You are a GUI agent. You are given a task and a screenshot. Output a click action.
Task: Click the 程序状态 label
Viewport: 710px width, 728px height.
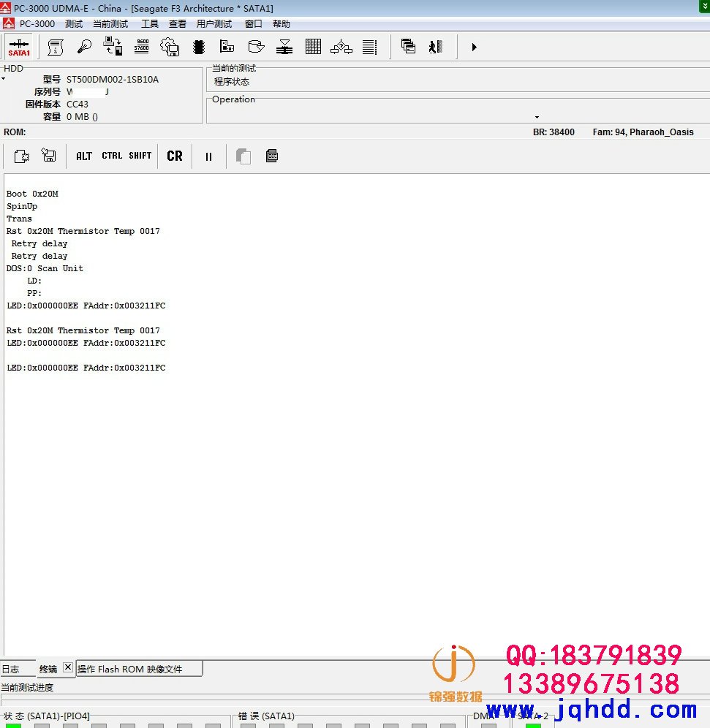232,82
